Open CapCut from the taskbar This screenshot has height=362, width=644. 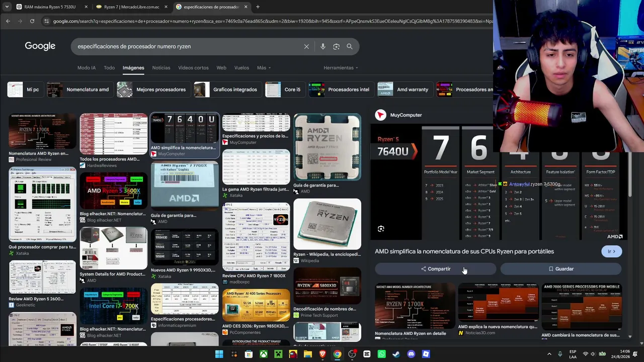click(x=367, y=354)
